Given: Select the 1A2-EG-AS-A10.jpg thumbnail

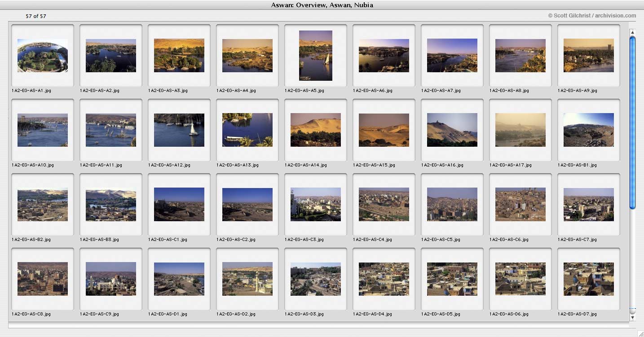Looking at the screenshot, I should [43, 130].
